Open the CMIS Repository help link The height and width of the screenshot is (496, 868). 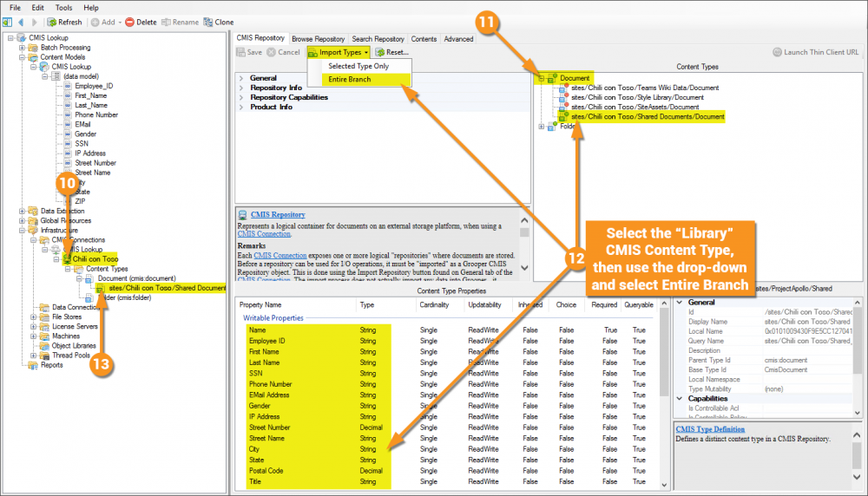tap(278, 214)
